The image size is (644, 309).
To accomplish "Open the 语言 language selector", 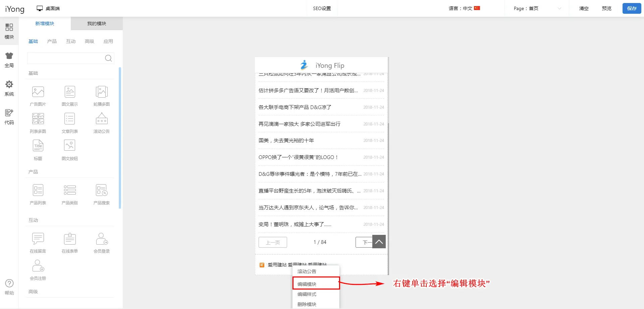I will click(x=464, y=8).
